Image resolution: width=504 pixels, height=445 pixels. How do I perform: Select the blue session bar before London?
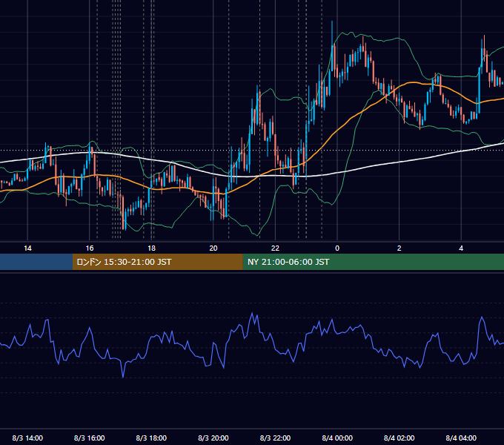[36, 262]
